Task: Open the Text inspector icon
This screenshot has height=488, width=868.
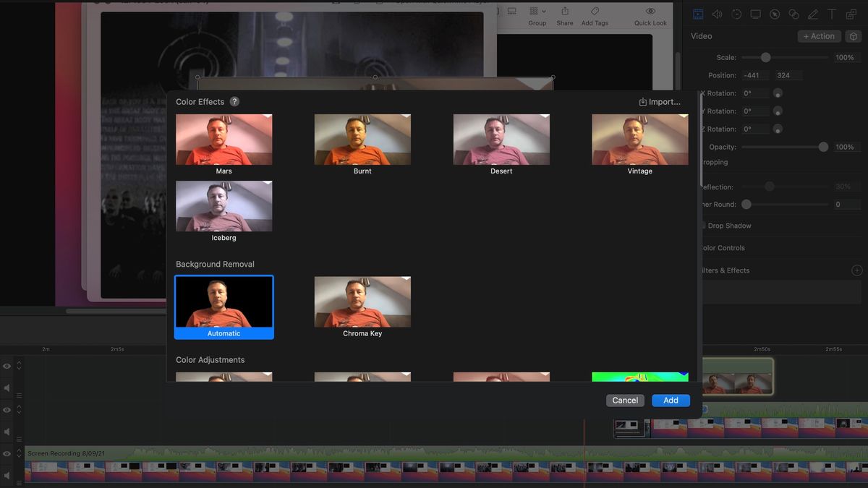Action: (832, 14)
